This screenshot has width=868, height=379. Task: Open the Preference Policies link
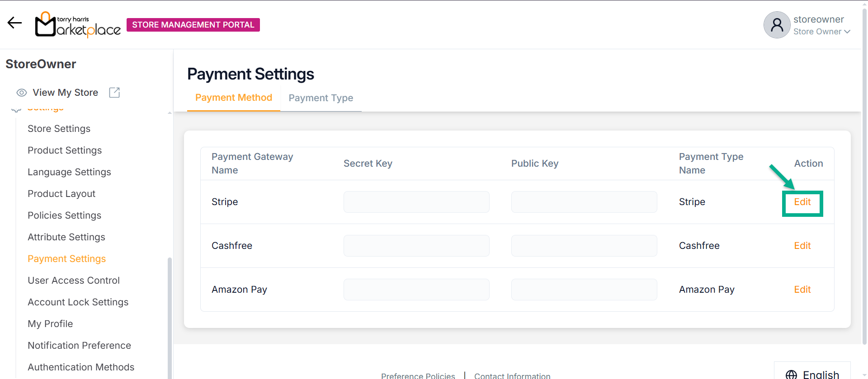(x=418, y=375)
